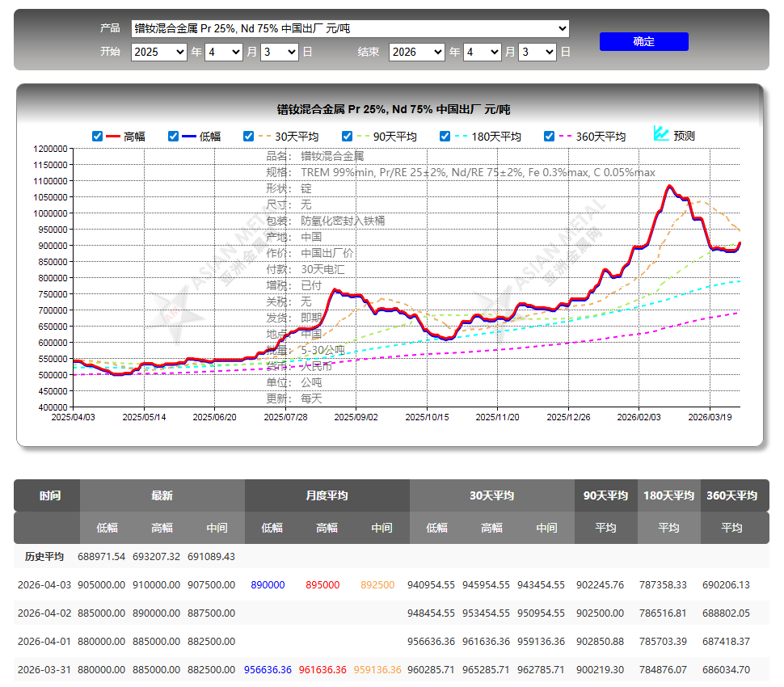Open the end year 2026 dropdown

[417, 52]
